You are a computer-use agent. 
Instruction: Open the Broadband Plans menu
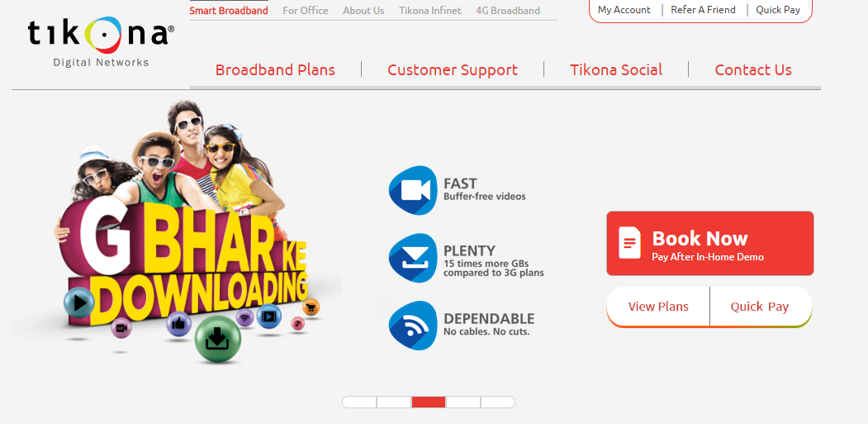click(x=275, y=69)
